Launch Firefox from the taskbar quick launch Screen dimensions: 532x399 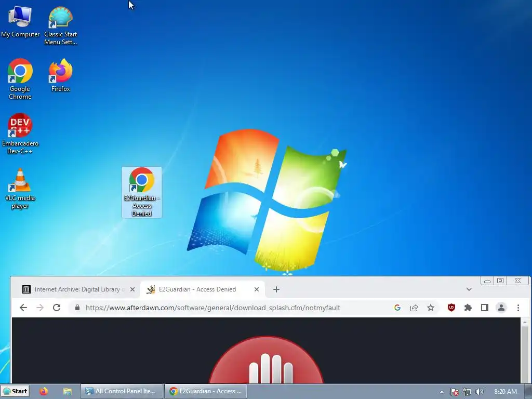tap(44, 391)
